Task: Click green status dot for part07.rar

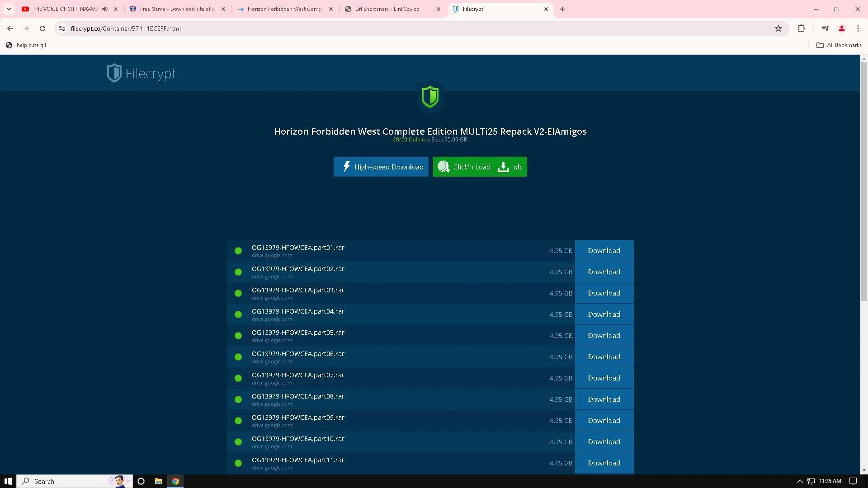Action: [238, 378]
